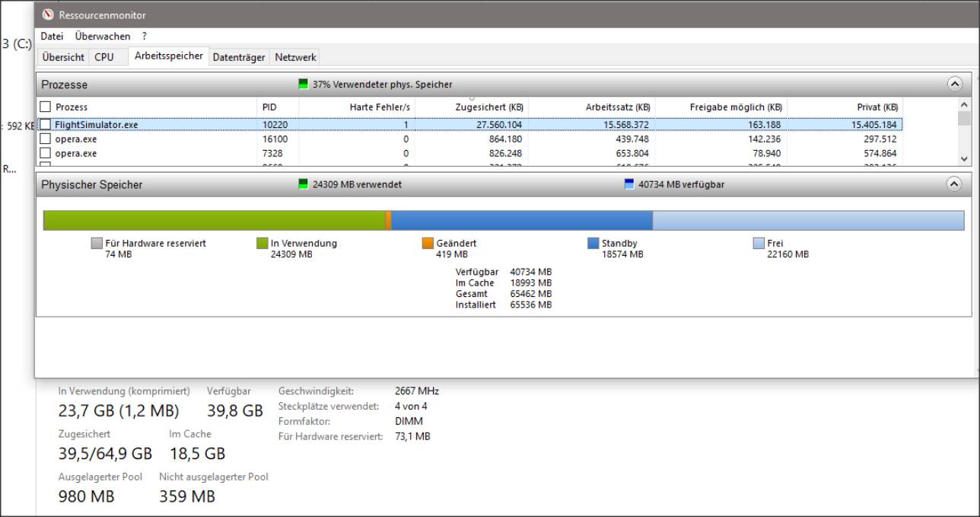
Task: Click the Verfügbar 40734 MB summary line
Action: 504,272
